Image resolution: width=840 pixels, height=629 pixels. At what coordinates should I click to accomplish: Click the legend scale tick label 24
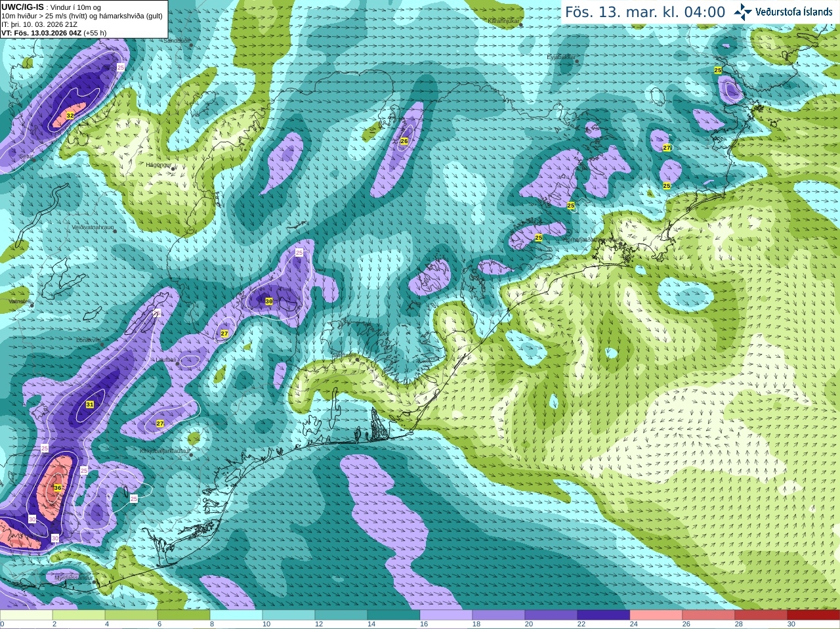coord(634,624)
